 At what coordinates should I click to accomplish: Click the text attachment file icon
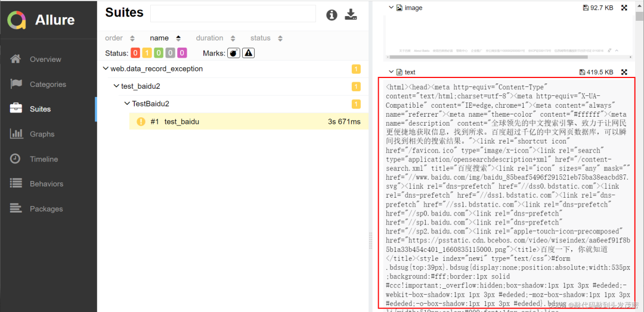tap(399, 72)
